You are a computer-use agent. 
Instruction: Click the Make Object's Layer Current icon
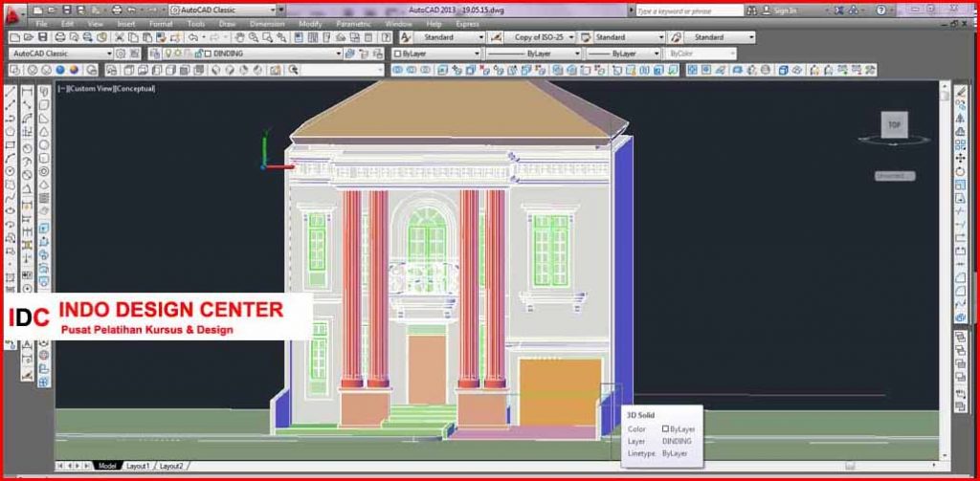click(x=349, y=54)
